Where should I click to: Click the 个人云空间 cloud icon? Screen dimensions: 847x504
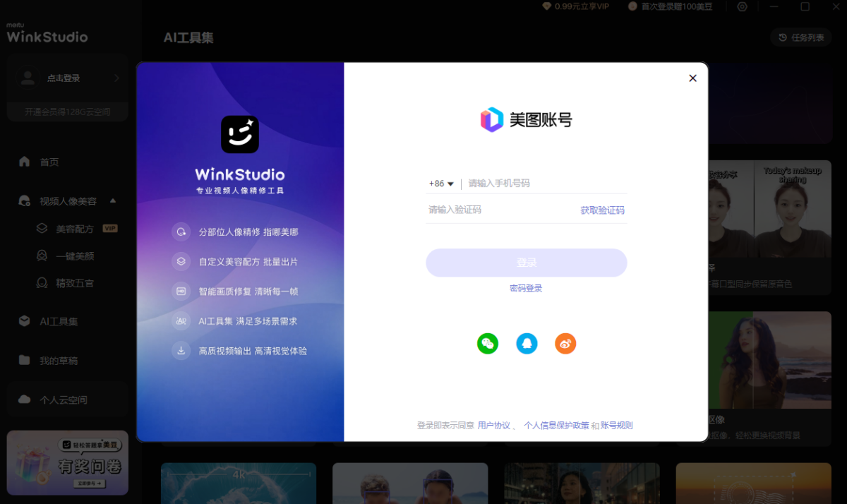tap(25, 400)
